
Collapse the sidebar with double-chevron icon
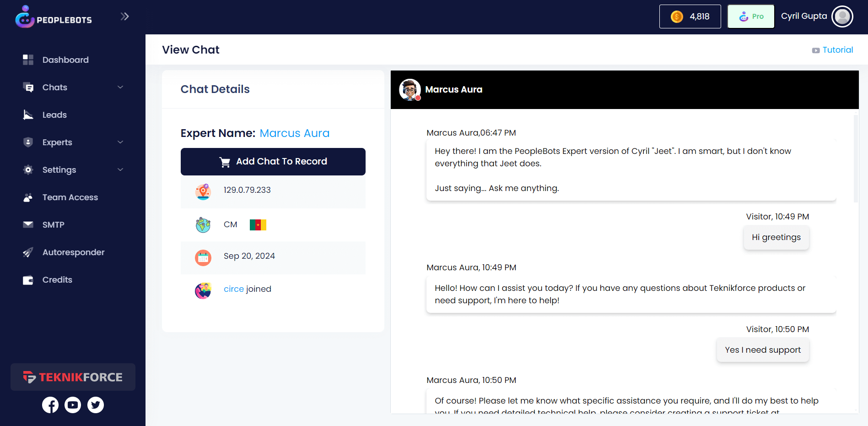click(124, 16)
